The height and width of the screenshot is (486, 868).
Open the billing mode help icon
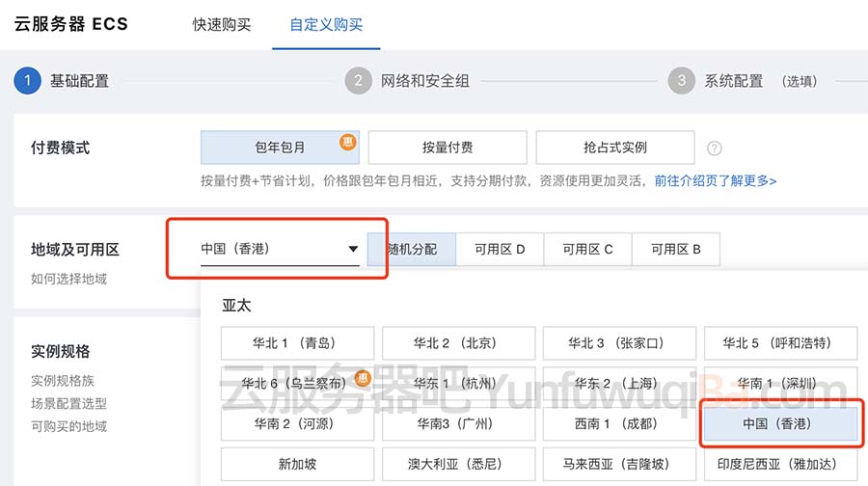pos(714,148)
